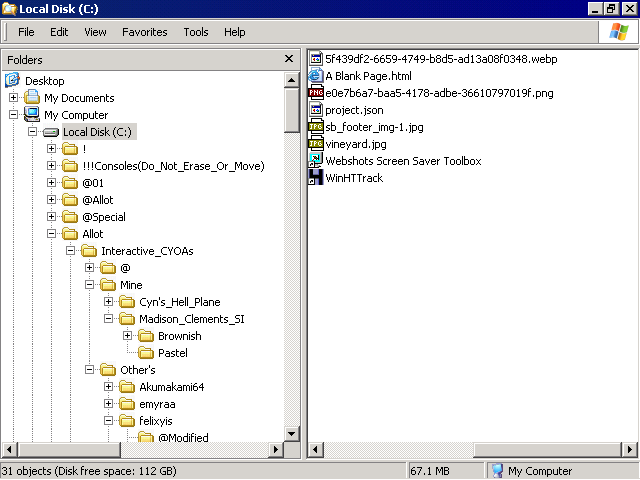This screenshot has height=480, width=640.
Task: Click the WinHTTrack shortcut icon
Action: (316, 178)
